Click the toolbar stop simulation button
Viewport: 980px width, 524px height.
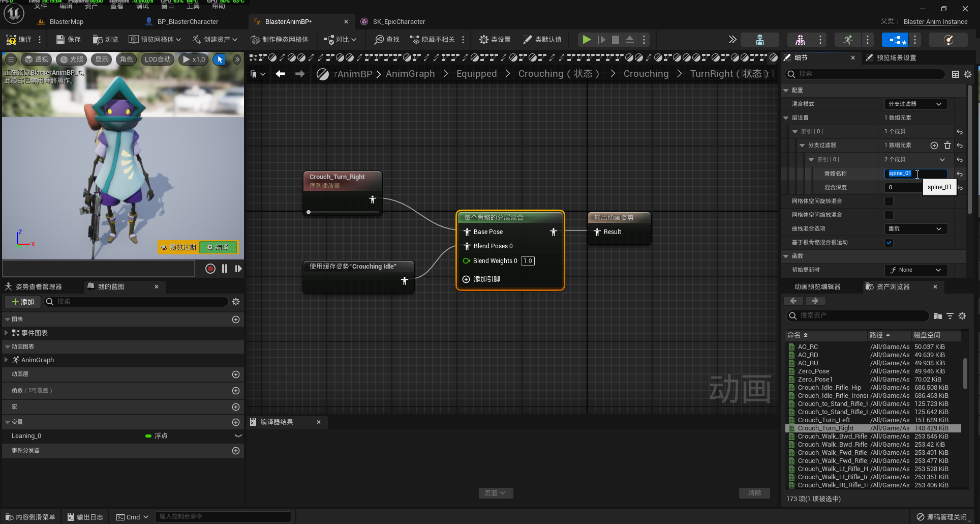tap(616, 40)
